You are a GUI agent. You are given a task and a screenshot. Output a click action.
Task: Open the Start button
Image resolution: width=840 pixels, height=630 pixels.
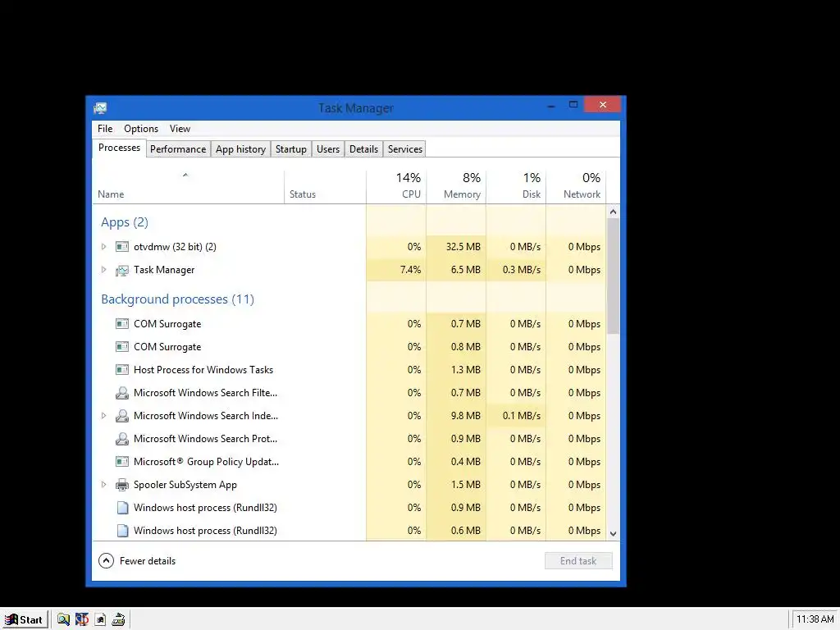25,620
